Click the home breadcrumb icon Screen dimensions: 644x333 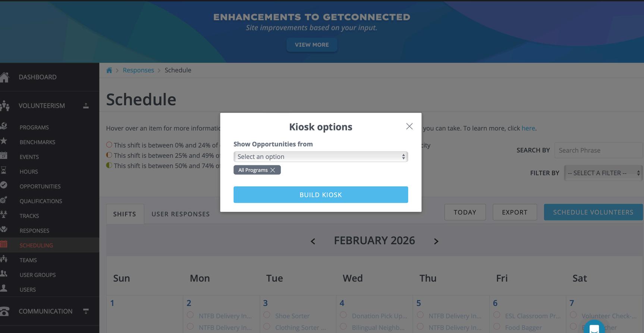[x=109, y=70]
